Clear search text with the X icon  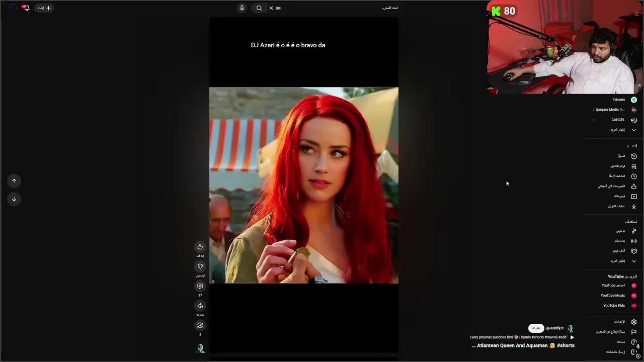click(x=271, y=8)
